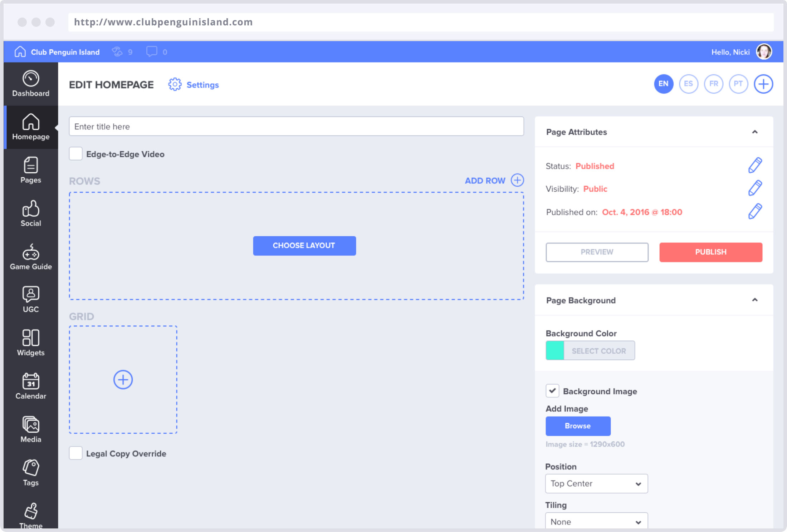Open the Tiling dropdown showing None

tap(596, 521)
